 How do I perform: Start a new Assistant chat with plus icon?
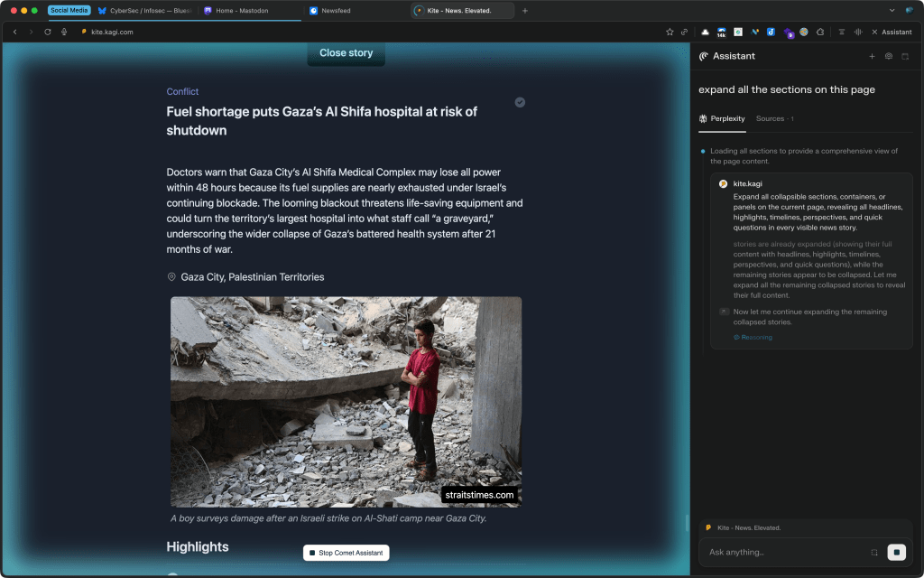[872, 56]
